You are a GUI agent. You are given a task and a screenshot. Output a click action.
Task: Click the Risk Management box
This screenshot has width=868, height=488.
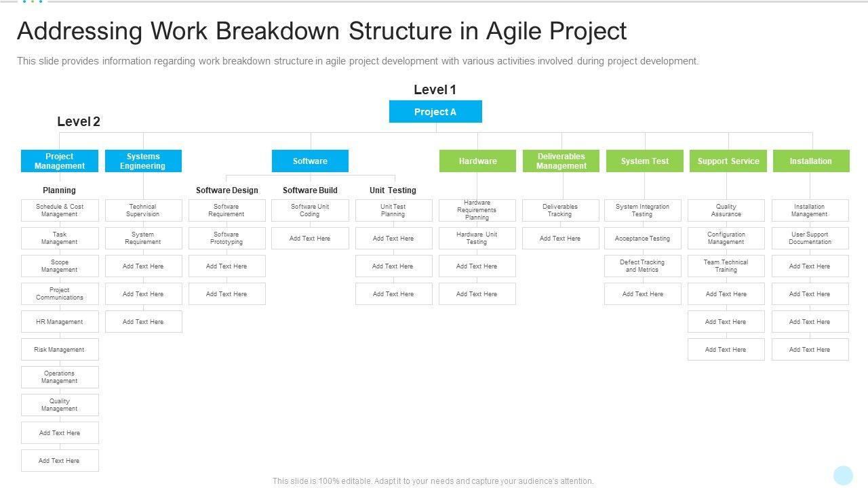(x=60, y=350)
